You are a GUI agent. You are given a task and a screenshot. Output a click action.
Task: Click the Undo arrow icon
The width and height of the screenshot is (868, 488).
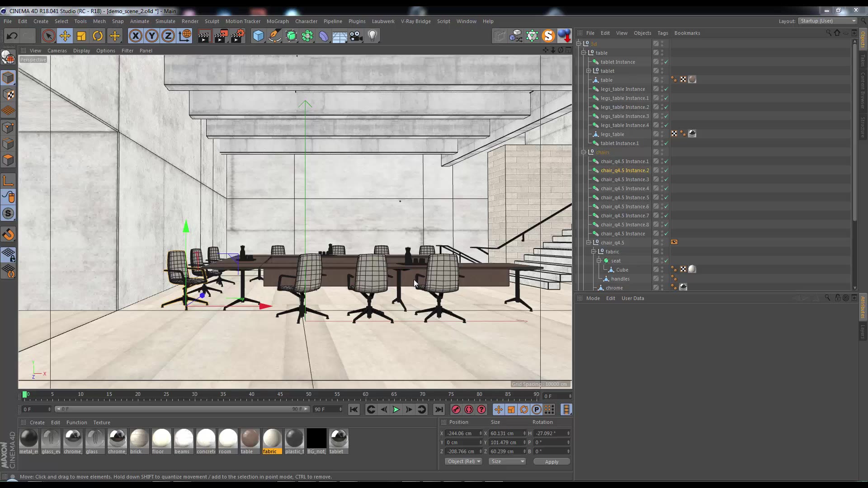(12, 36)
